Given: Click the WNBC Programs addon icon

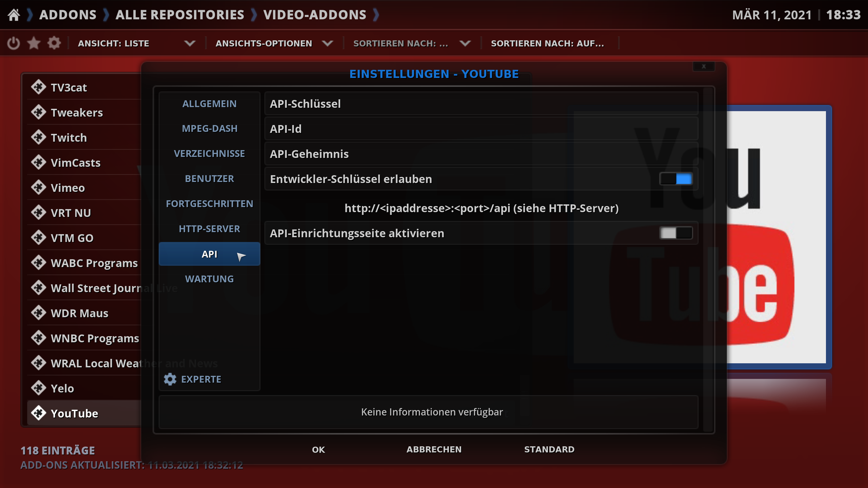Looking at the screenshot, I should coord(39,338).
